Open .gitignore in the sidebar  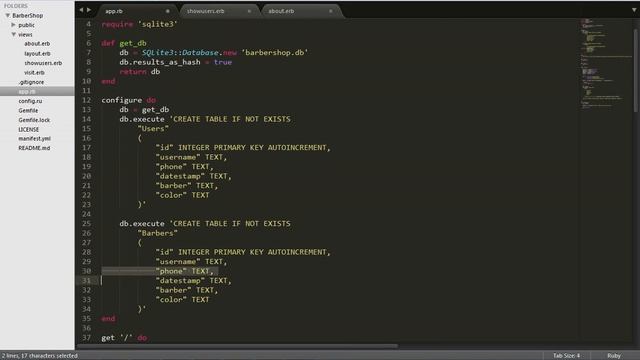31,82
